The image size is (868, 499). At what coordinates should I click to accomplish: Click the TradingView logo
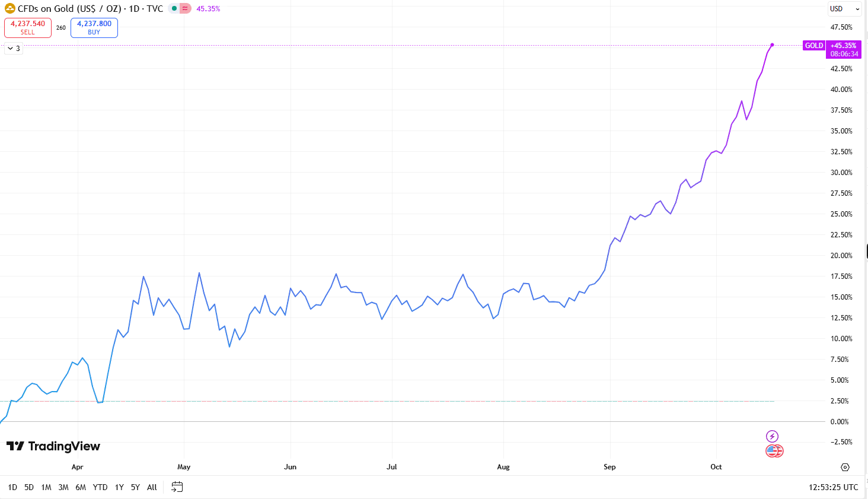tap(53, 446)
